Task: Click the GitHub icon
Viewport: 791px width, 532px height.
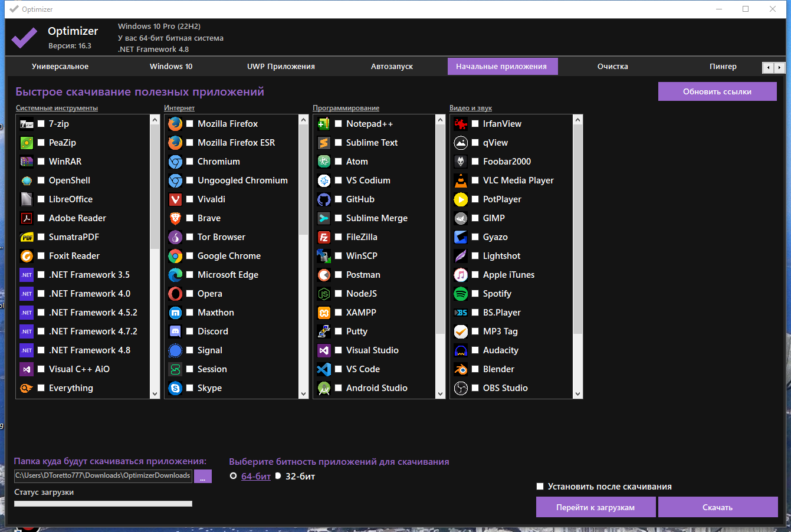Action: point(324,199)
